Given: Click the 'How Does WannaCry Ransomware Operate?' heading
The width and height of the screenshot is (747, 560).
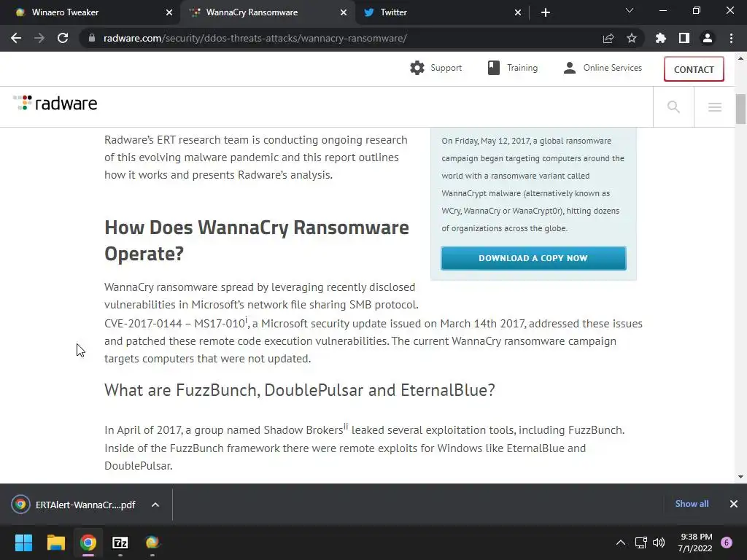Looking at the screenshot, I should [257, 241].
